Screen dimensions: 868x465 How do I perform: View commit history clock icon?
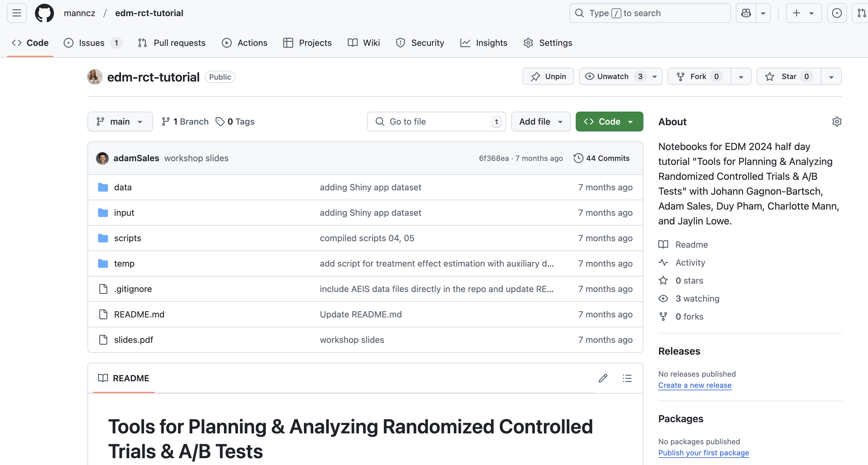click(x=578, y=158)
